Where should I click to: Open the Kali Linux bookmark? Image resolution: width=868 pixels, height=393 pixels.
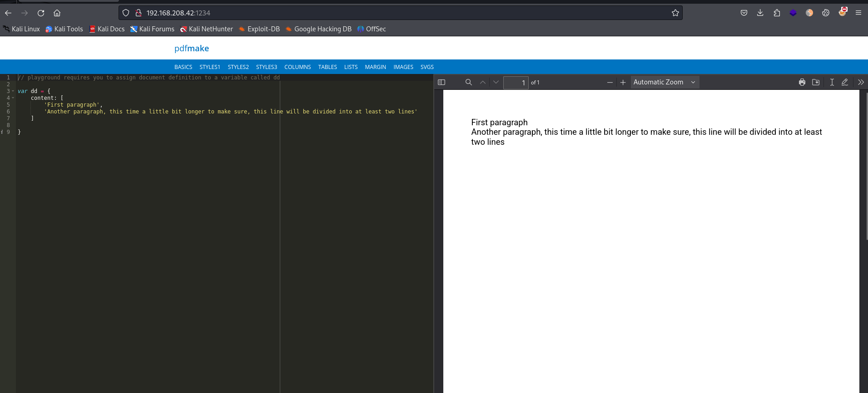click(x=21, y=29)
